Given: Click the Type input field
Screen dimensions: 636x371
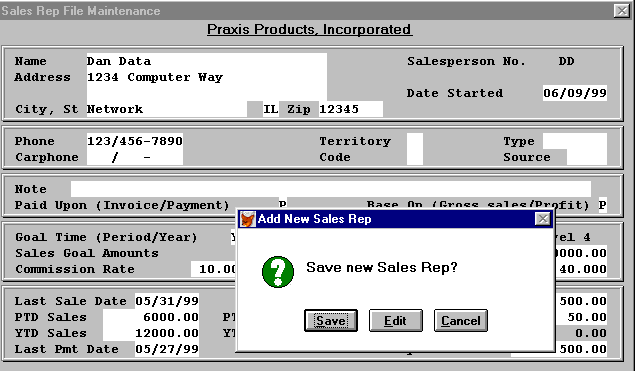Looking at the screenshot, I should tap(575, 141).
